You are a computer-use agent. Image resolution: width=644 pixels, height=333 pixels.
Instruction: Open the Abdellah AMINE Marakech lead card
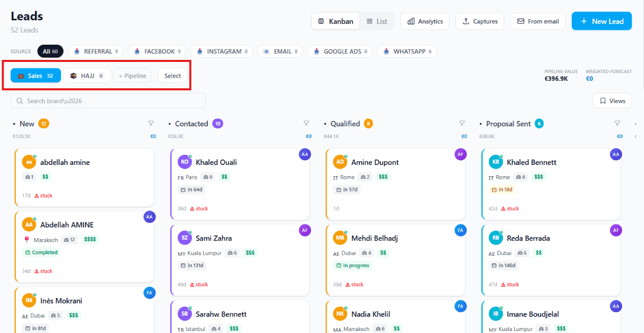point(84,247)
